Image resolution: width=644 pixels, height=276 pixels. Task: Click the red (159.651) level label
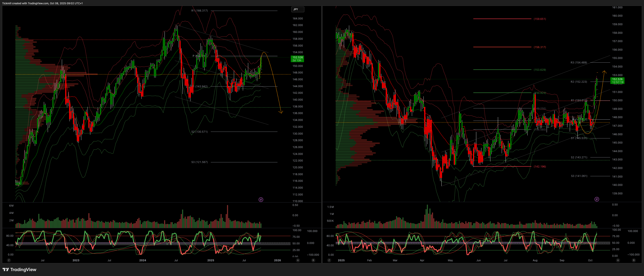coord(540,19)
